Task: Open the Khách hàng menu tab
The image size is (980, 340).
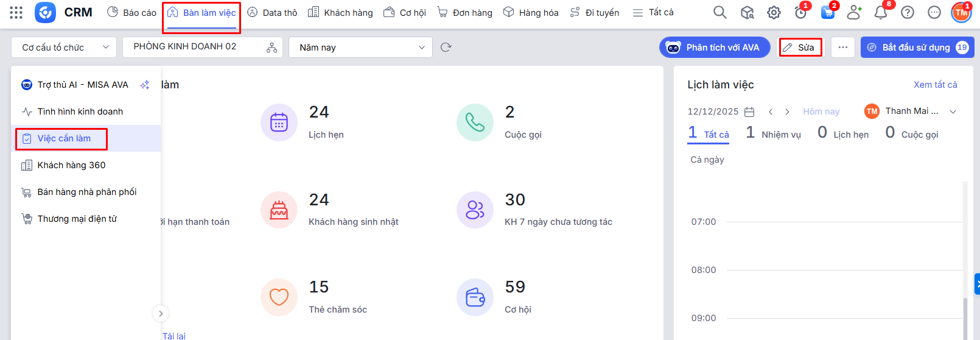Action: coord(340,12)
